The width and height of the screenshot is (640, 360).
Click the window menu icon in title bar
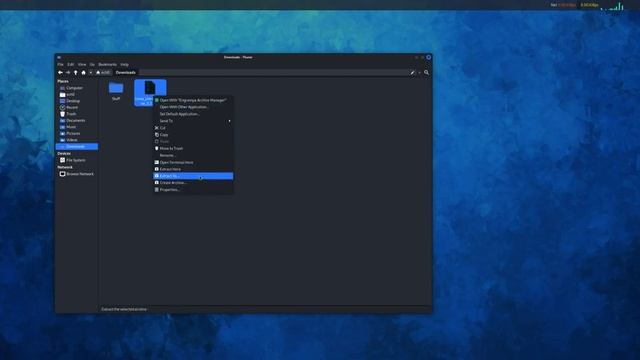[59, 58]
